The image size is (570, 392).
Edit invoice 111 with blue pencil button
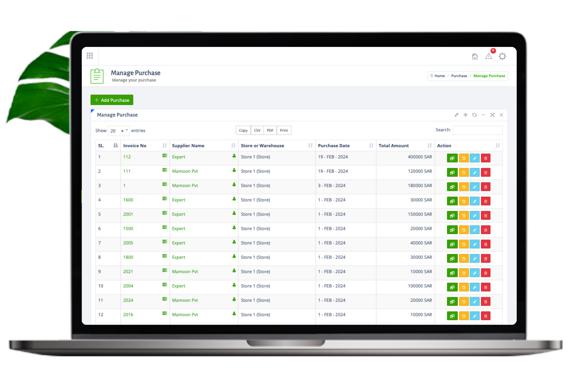pos(474,173)
